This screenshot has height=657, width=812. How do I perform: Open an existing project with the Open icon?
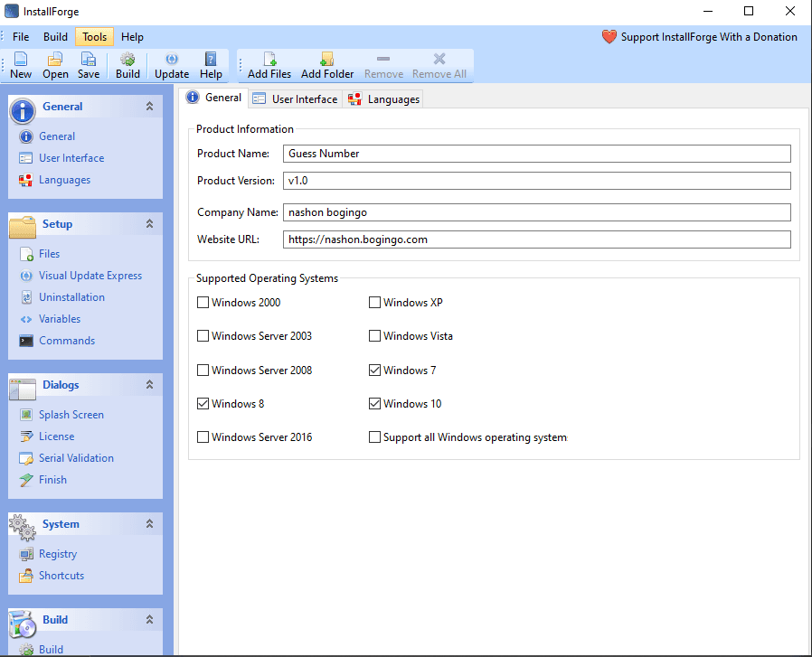point(54,65)
